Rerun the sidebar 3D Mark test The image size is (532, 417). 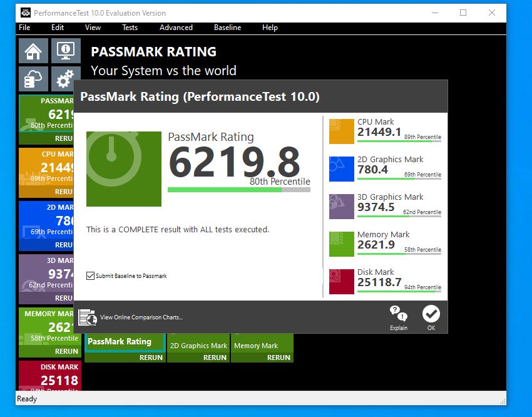tap(64, 298)
